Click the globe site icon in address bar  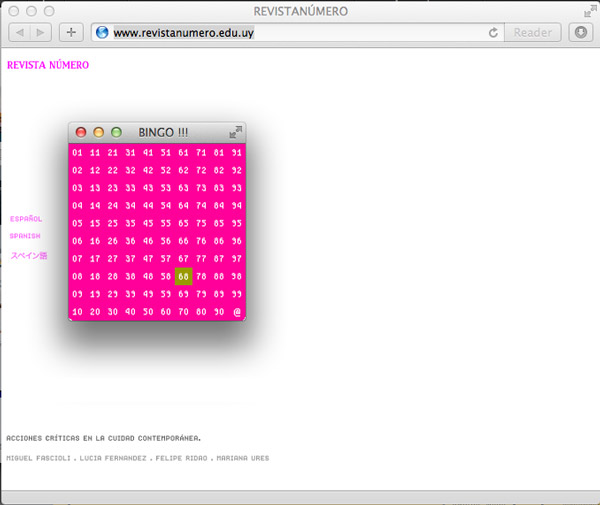point(101,32)
